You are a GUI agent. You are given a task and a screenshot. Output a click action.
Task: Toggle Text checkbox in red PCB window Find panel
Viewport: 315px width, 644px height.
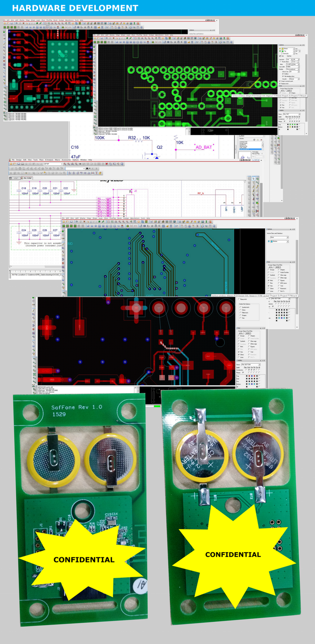pos(249,352)
